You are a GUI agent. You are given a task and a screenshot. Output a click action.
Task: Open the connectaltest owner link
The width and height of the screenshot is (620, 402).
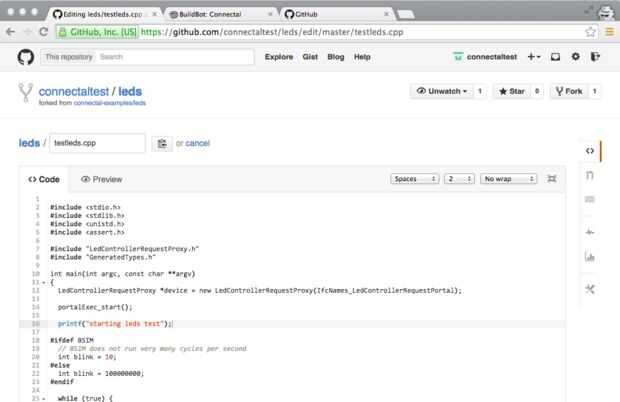click(74, 91)
